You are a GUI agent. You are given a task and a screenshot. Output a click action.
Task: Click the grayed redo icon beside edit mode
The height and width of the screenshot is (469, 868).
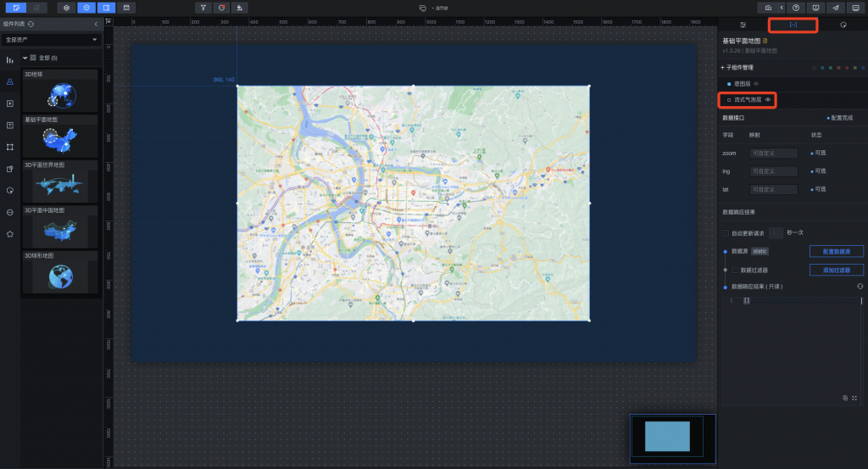coord(36,8)
